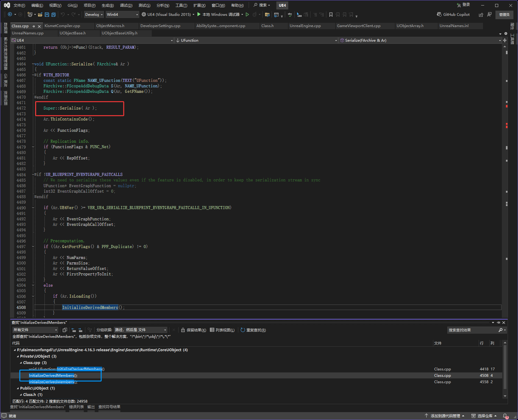Collapse the UFunction::Serialize function fold
Image resolution: width=518 pixels, height=420 pixels.
coord(33,64)
